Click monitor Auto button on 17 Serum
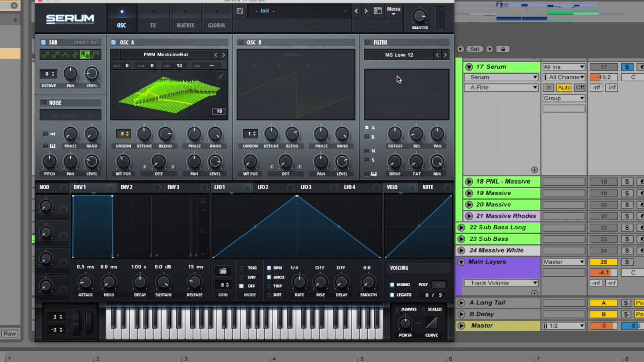 click(x=564, y=88)
